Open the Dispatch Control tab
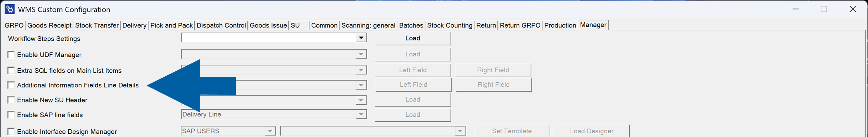This screenshot has height=137, width=868. [x=221, y=25]
